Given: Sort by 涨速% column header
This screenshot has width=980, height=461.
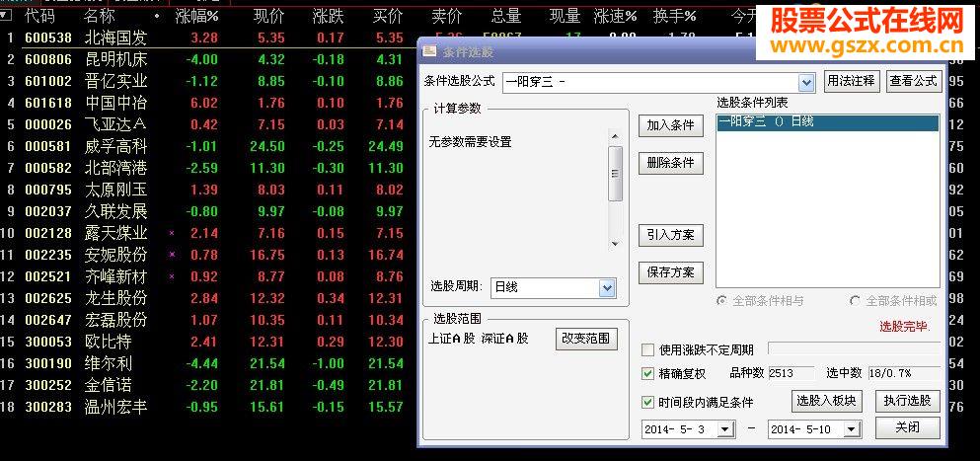Looking at the screenshot, I should coord(615,16).
